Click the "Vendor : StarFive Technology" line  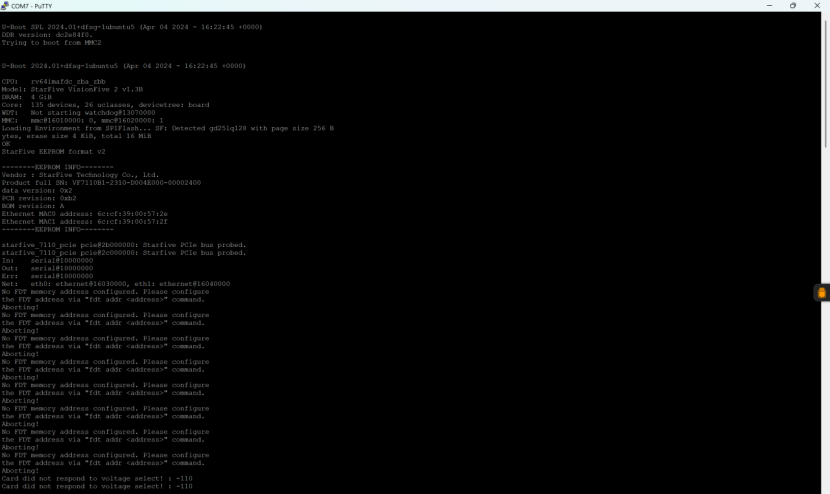[x=80, y=175]
